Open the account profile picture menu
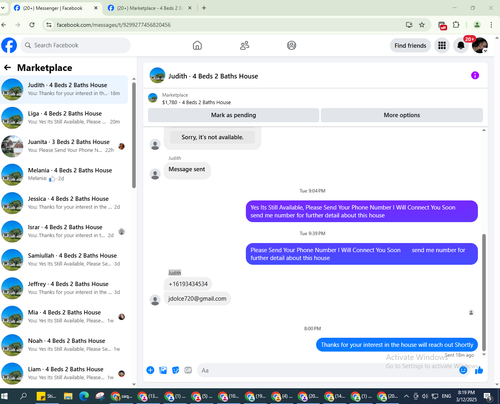 click(480, 45)
